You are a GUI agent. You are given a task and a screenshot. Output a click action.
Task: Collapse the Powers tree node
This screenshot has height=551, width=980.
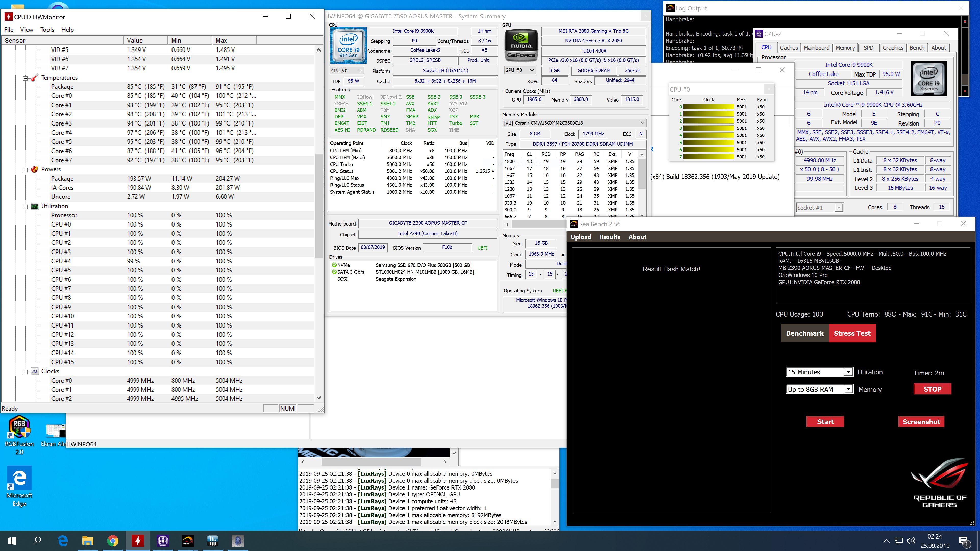point(25,170)
